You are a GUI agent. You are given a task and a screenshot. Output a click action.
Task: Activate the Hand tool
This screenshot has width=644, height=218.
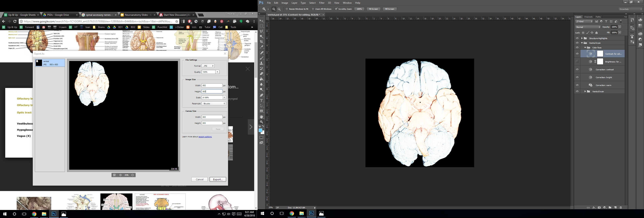(261, 117)
